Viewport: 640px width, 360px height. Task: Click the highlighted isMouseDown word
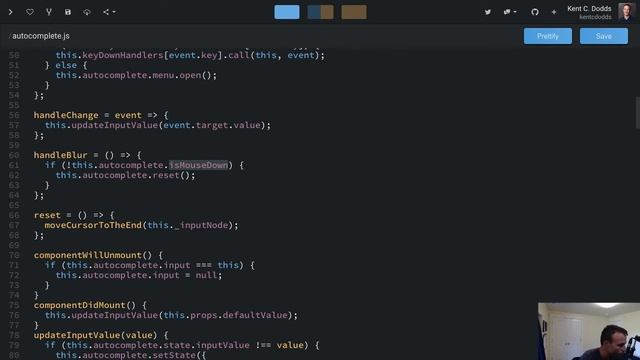coord(198,165)
